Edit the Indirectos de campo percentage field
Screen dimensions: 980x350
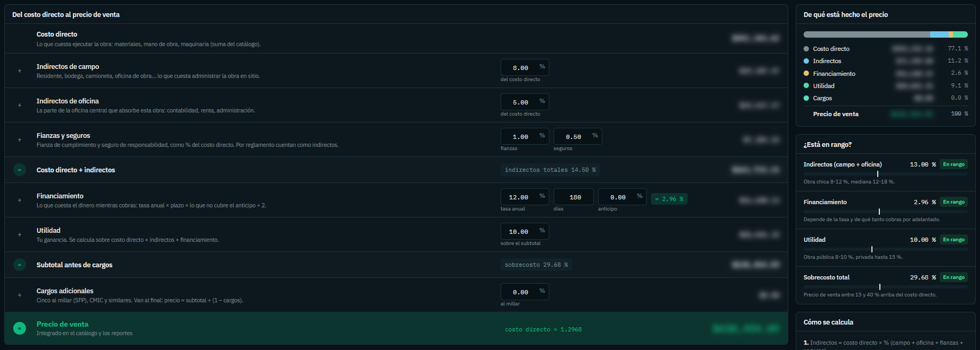[524, 67]
